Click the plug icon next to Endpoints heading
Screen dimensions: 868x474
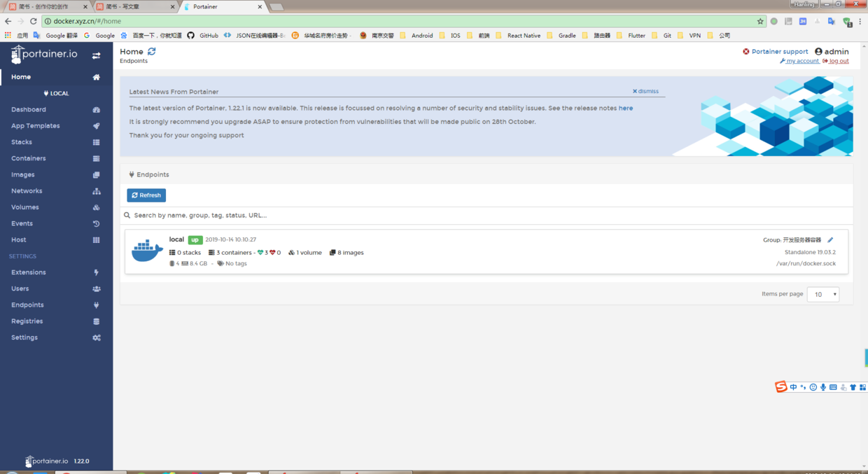coord(132,174)
